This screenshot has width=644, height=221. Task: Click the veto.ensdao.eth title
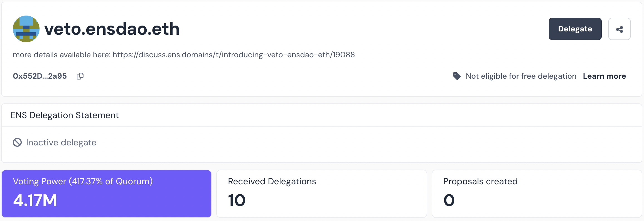pyautogui.click(x=112, y=29)
